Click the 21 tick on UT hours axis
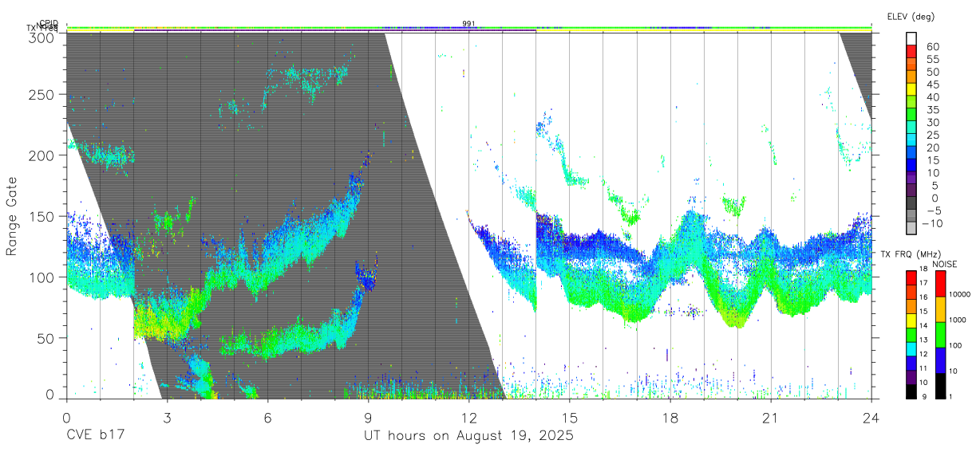The image size is (980, 452). (x=771, y=416)
